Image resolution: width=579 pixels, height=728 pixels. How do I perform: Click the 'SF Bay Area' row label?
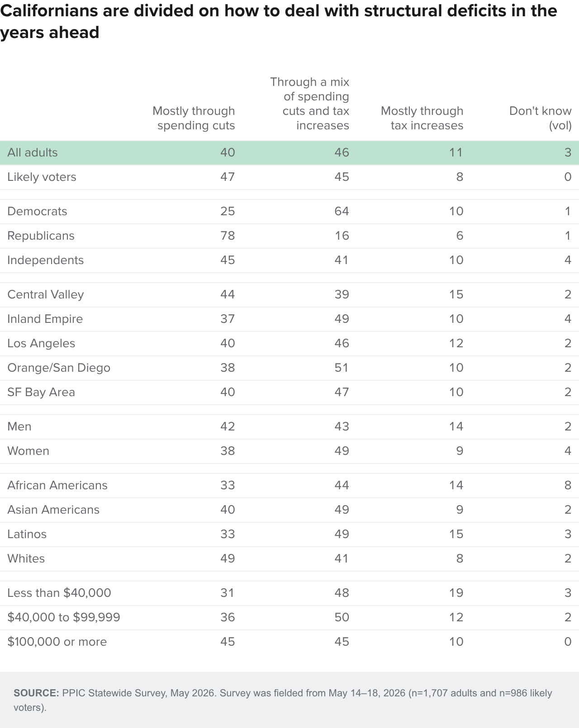tap(41, 392)
